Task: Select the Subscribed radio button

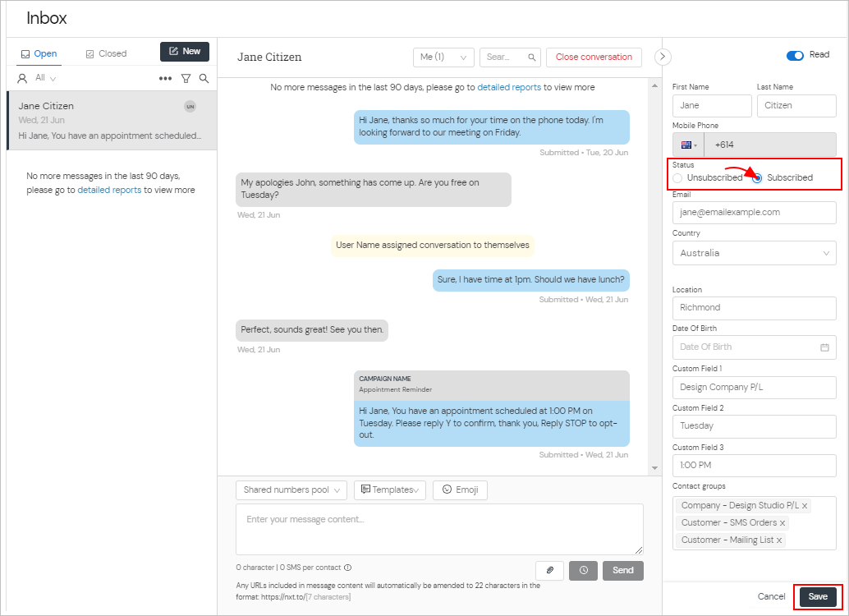Action: pos(758,178)
